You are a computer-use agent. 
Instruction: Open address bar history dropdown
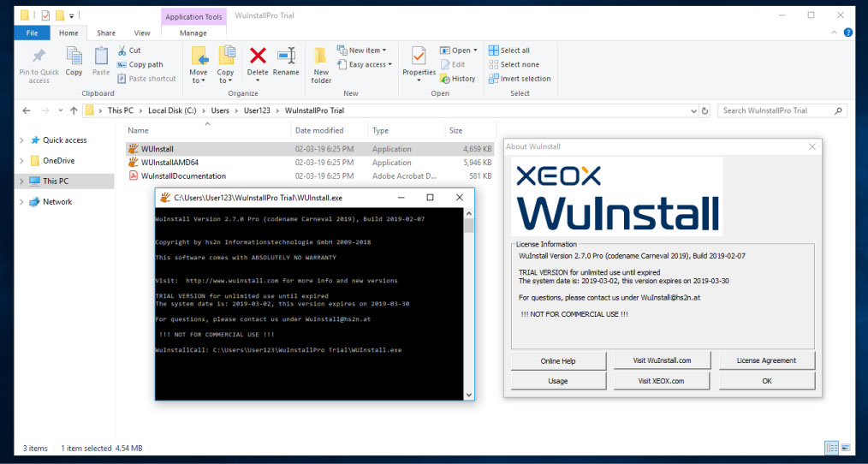coord(694,110)
